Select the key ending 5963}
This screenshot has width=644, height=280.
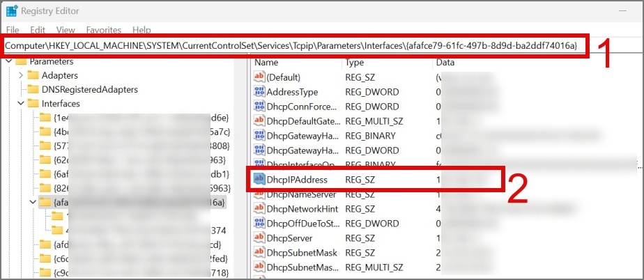pos(141,188)
